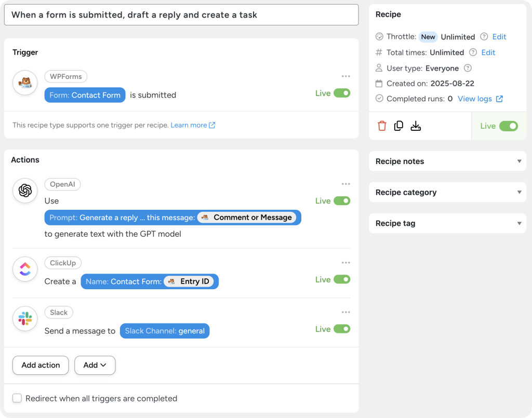The width and height of the screenshot is (532, 418).
Task: Select the OpenAI action icon
Action: 25,191
